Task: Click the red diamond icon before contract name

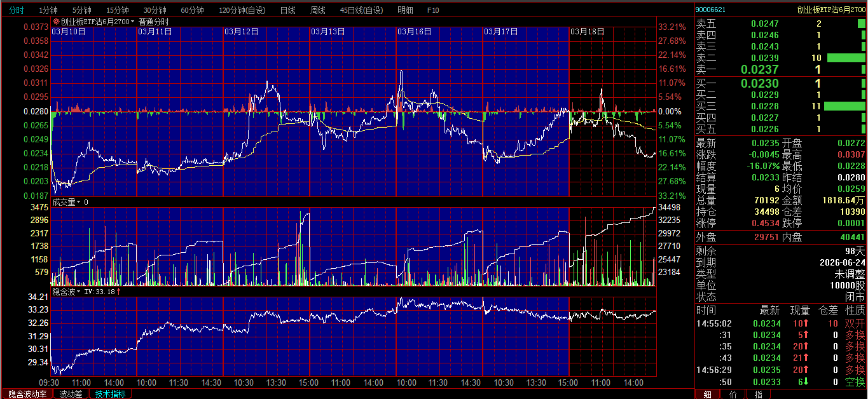Action: (56, 22)
